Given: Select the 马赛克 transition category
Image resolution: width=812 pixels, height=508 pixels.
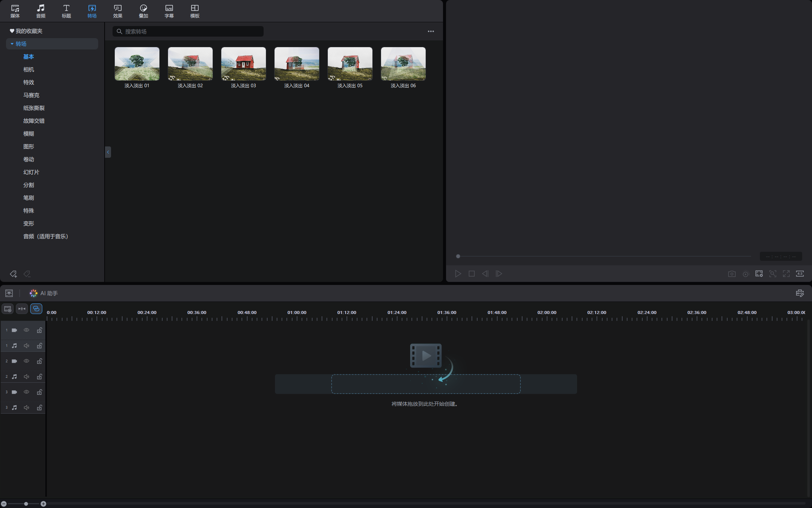Looking at the screenshot, I should pyautogui.click(x=31, y=95).
